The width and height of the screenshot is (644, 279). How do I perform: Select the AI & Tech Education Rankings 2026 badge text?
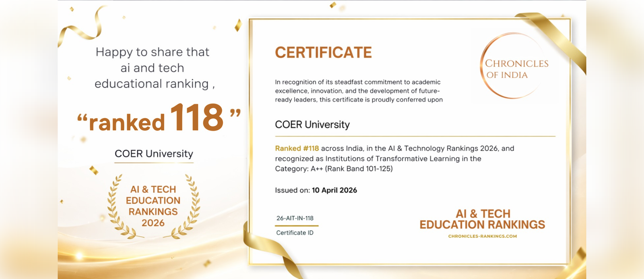coord(153,206)
